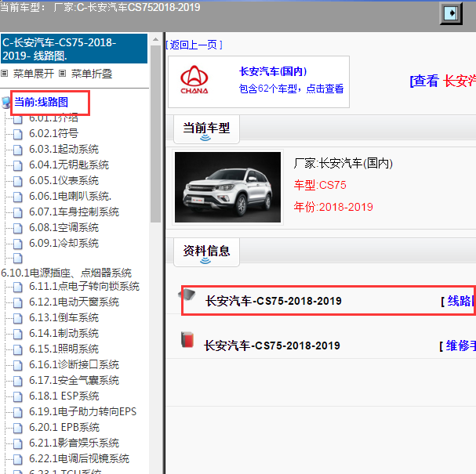Select 6.05.1仪表系统 entry

coord(64,181)
